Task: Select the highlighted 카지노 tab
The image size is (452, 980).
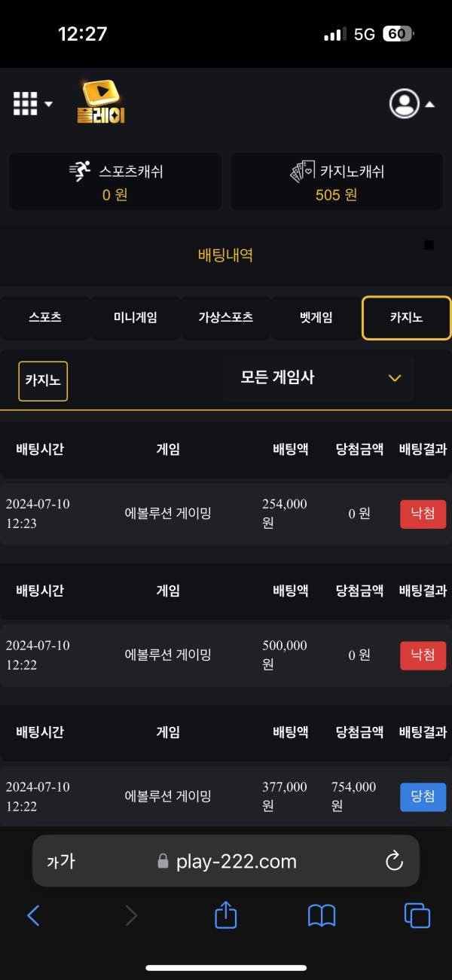Action: (x=407, y=318)
